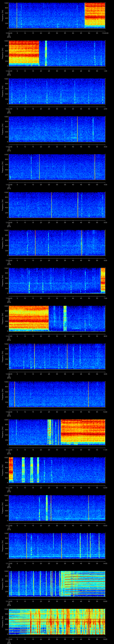
Task: Click the 11:00 end label of 13:10:00 row
Action: pyautogui.click(x=105, y=450)
